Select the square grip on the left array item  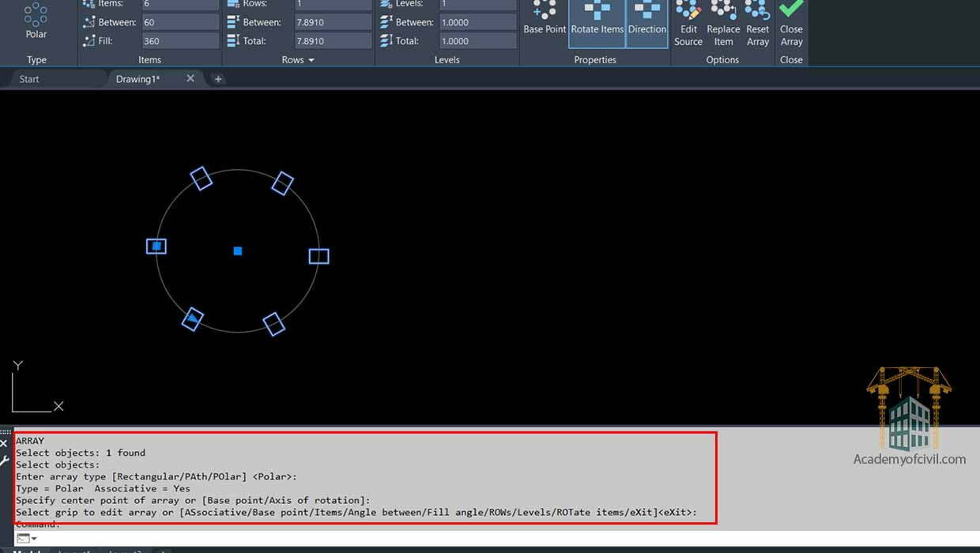[156, 246]
